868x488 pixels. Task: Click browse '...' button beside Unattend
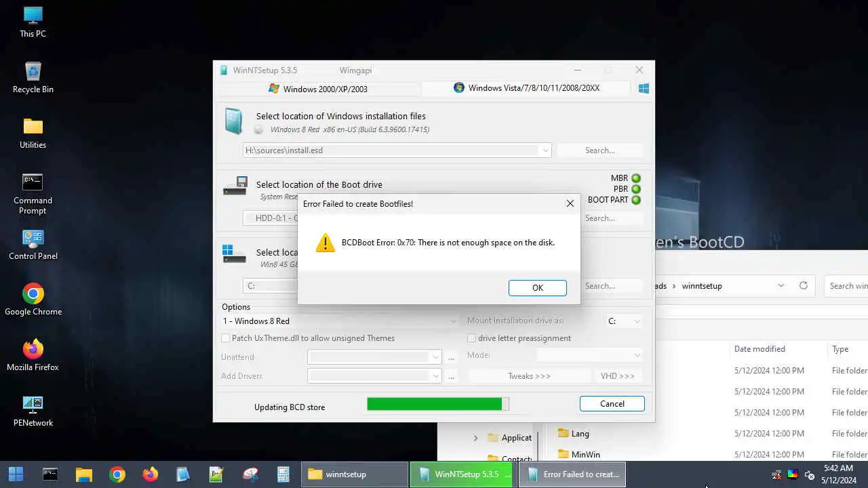pyautogui.click(x=452, y=357)
